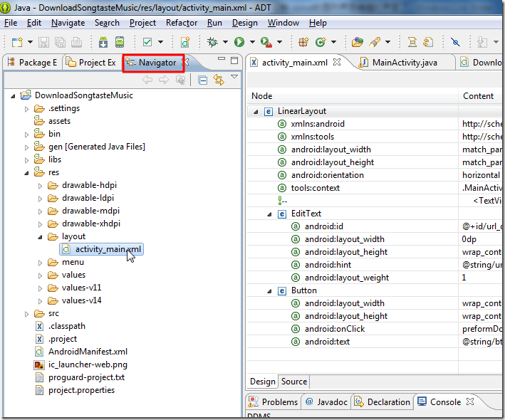Click the New wizard toolbar icon
505x420 pixels.
pos(17,42)
